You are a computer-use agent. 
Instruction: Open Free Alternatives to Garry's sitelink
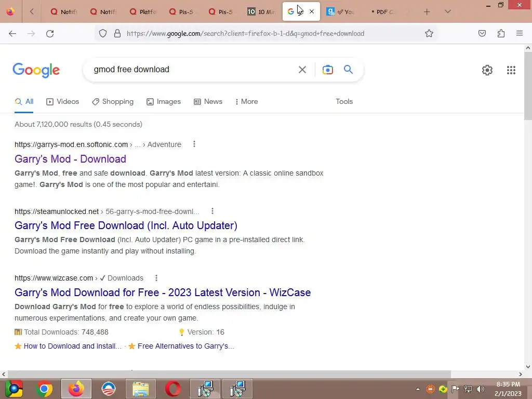click(x=186, y=346)
